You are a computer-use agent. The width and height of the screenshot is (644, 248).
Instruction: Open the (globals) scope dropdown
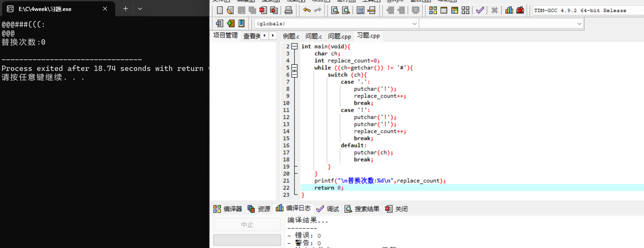[x=336, y=24]
